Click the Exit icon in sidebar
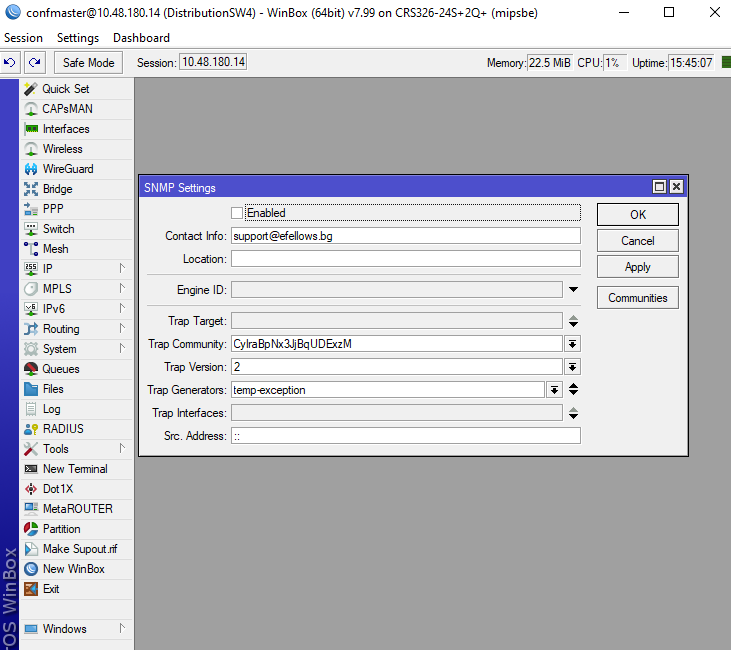Image resolution: width=731 pixels, height=650 pixels. coord(31,589)
